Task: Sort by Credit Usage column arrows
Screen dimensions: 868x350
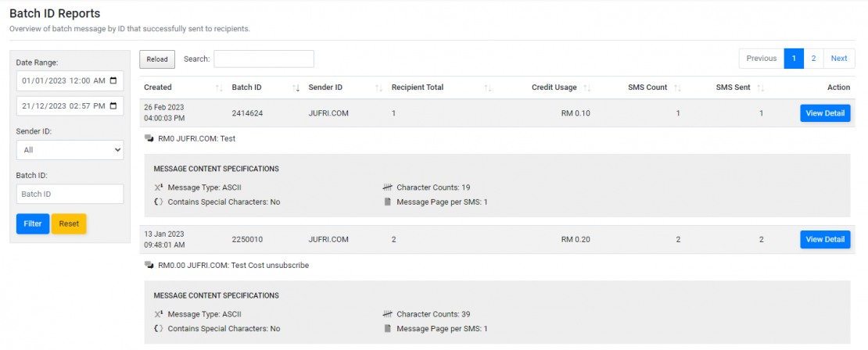Action: point(587,87)
